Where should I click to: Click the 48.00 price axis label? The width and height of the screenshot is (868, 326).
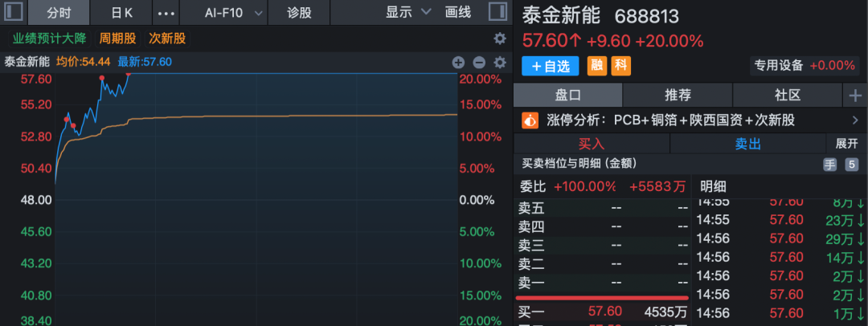pos(36,200)
